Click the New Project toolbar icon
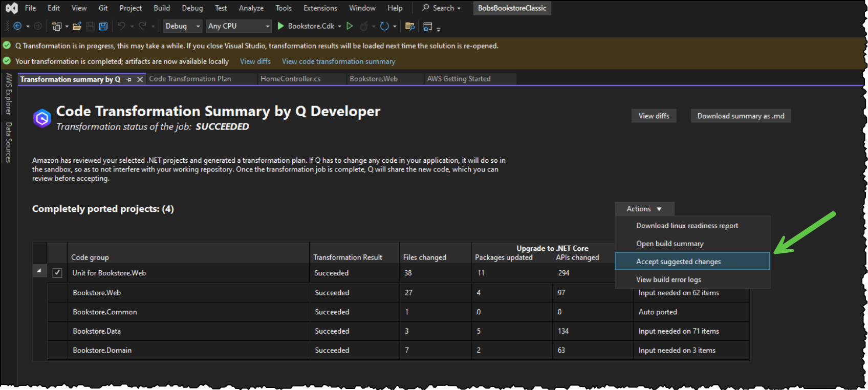The width and height of the screenshot is (868, 390). coord(56,26)
